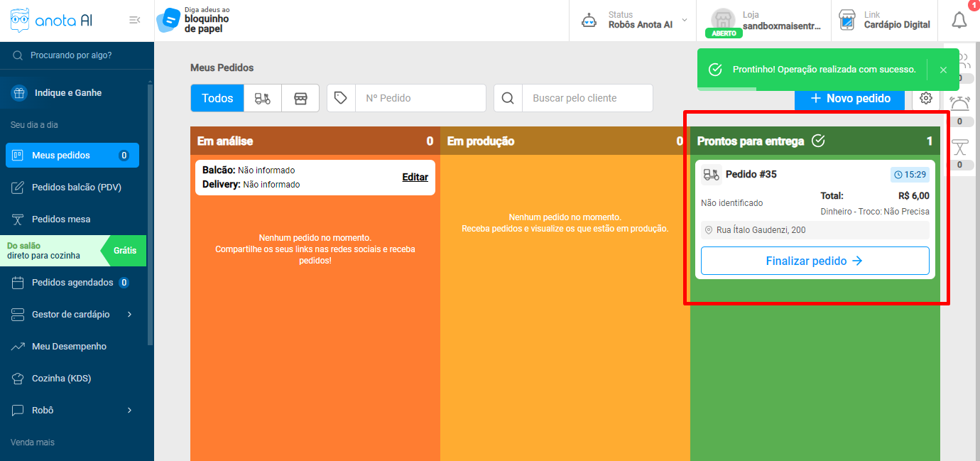Click the Pedido #35 title
Screen dimensions: 980x461
(x=751, y=174)
